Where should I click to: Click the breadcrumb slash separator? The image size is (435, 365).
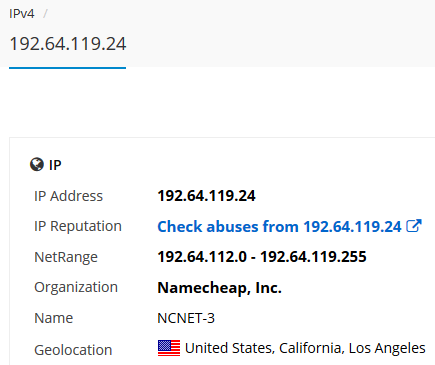pos(45,14)
